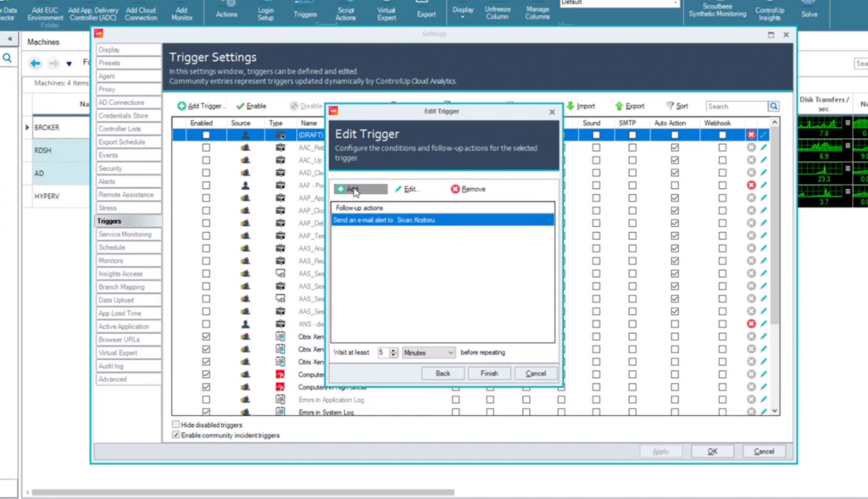The height and width of the screenshot is (499, 868).
Task: Click Virtual Expert in the ribbon
Action: coord(387,11)
